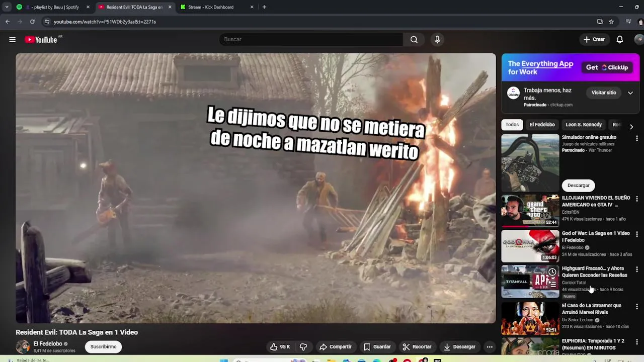Open EUPHORIA Temporada 1 Y 2 title
This screenshot has height=362, width=644.
(x=593, y=344)
